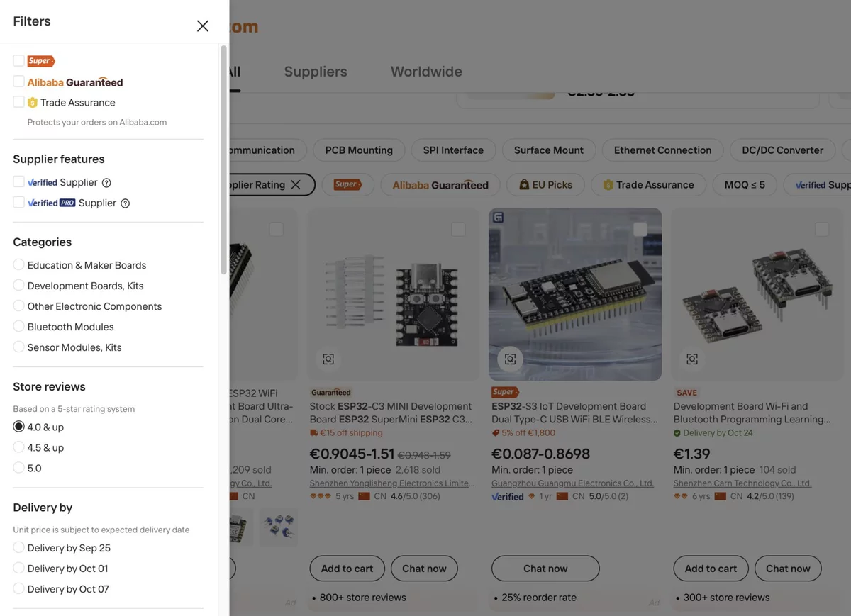Select the Ethernet Connection filter chip
Viewport: 851px width, 616px height.
(x=662, y=150)
